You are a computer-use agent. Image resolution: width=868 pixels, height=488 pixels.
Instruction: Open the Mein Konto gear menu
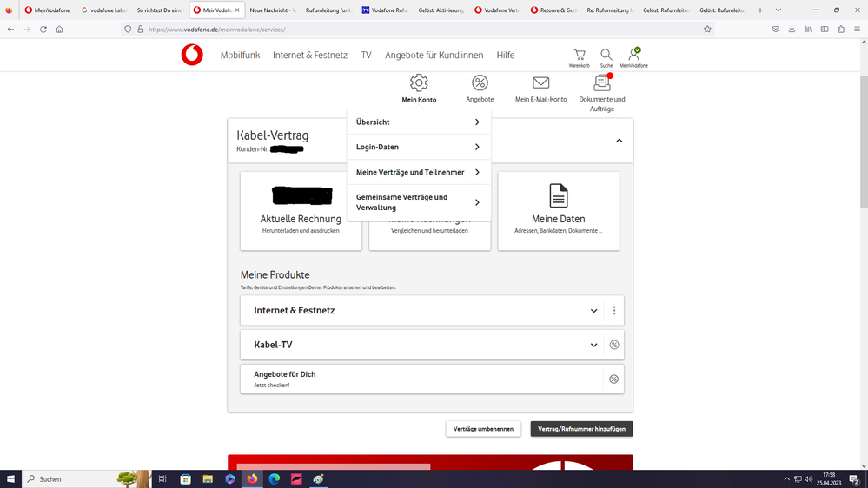click(x=419, y=89)
